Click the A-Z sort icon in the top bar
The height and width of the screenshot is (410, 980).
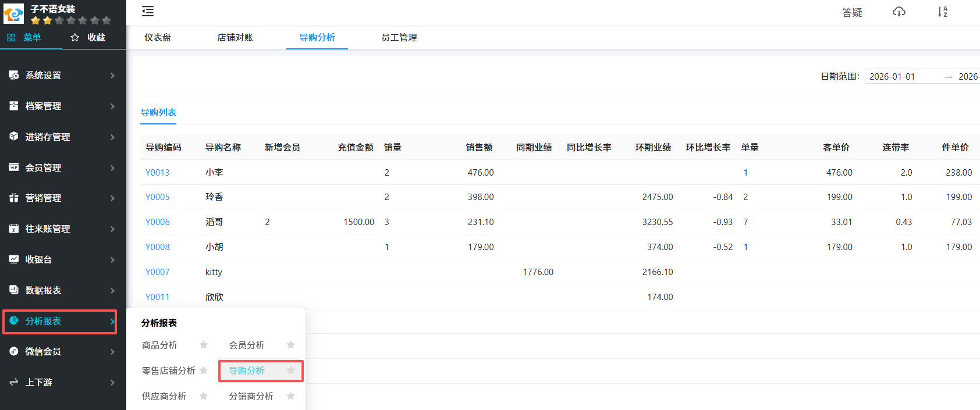pyautogui.click(x=943, y=12)
